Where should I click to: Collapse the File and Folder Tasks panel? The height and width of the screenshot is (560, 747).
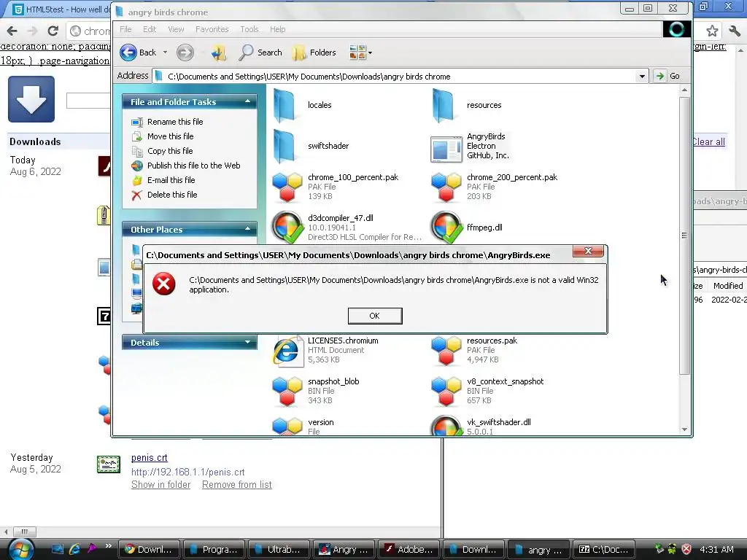point(248,101)
